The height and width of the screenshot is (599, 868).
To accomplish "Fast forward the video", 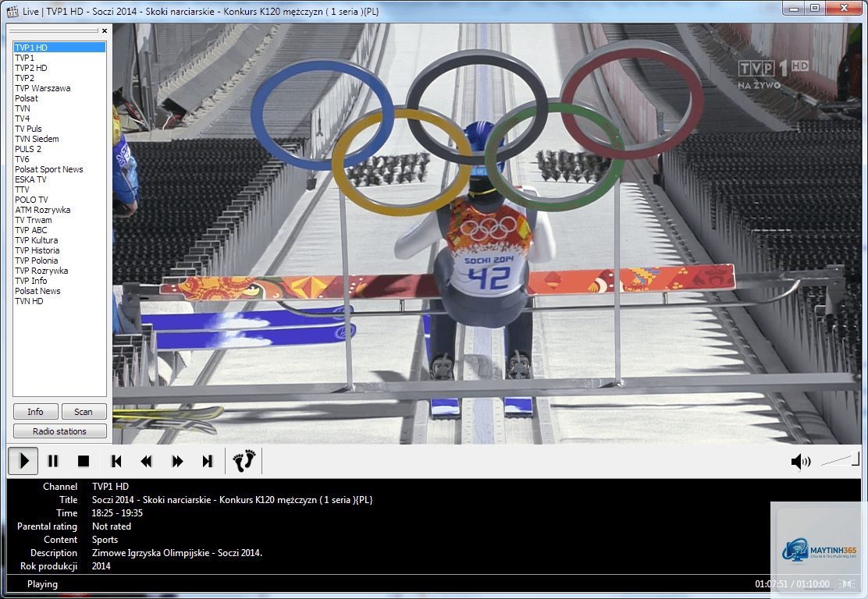I will coord(177,461).
